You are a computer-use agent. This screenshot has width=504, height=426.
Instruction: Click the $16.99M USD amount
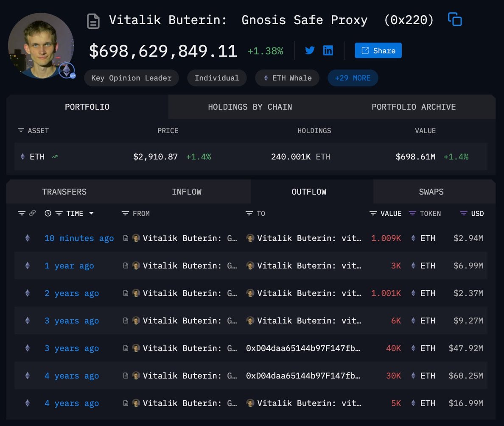click(x=466, y=403)
